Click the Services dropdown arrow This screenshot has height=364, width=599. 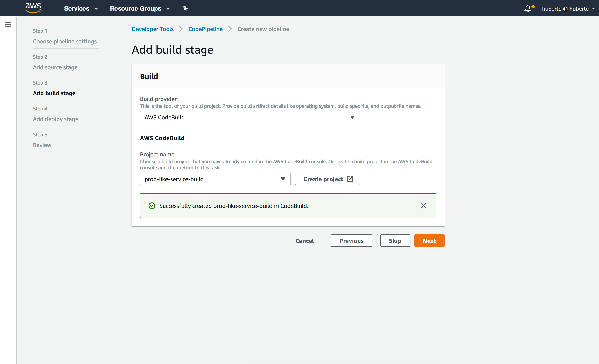96,9
